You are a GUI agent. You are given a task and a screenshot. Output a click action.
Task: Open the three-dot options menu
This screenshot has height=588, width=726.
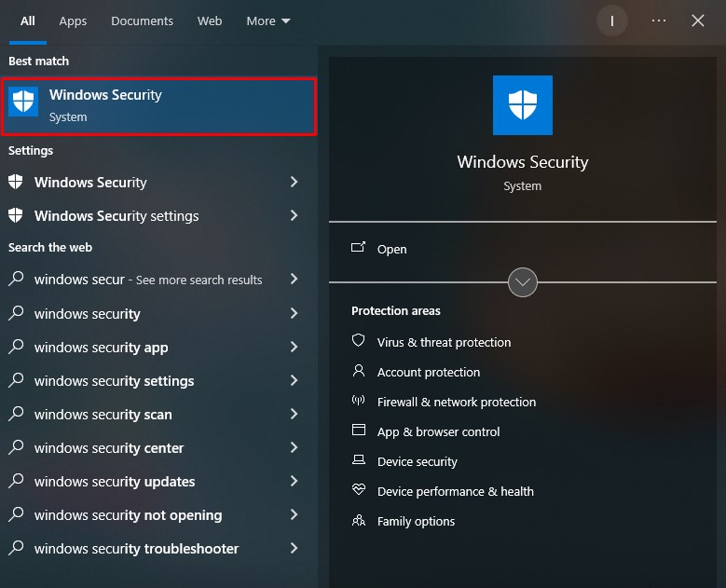click(658, 21)
